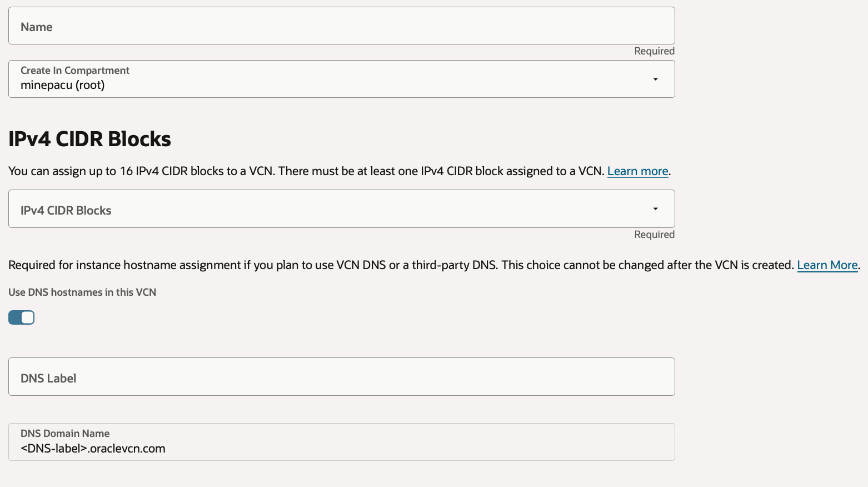Select the minepacu (root) compartment value
868x487 pixels.
point(63,86)
